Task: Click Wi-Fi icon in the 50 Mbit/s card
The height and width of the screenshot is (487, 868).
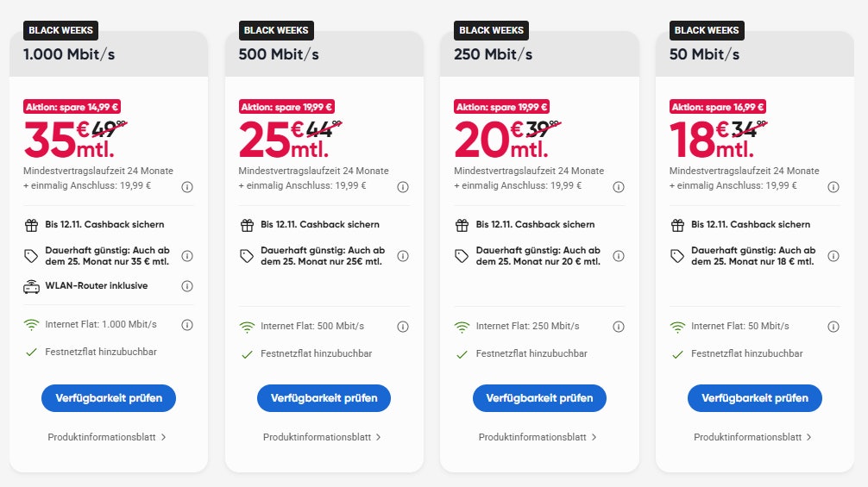Action: (x=677, y=327)
